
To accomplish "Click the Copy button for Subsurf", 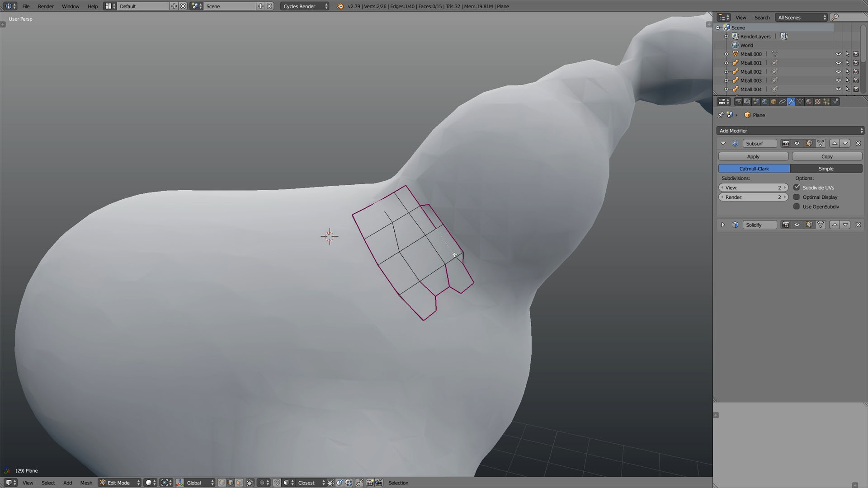I will pos(827,156).
